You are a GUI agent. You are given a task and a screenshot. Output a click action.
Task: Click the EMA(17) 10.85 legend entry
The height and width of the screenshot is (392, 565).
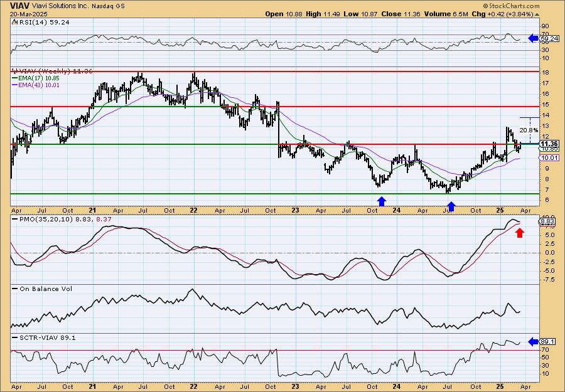coord(39,78)
